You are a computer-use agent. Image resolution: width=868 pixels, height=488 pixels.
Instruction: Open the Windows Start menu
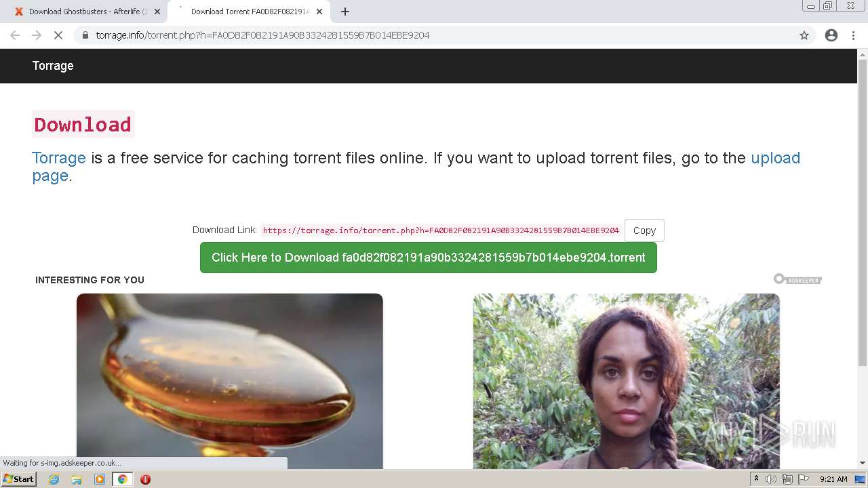click(x=19, y=479)
